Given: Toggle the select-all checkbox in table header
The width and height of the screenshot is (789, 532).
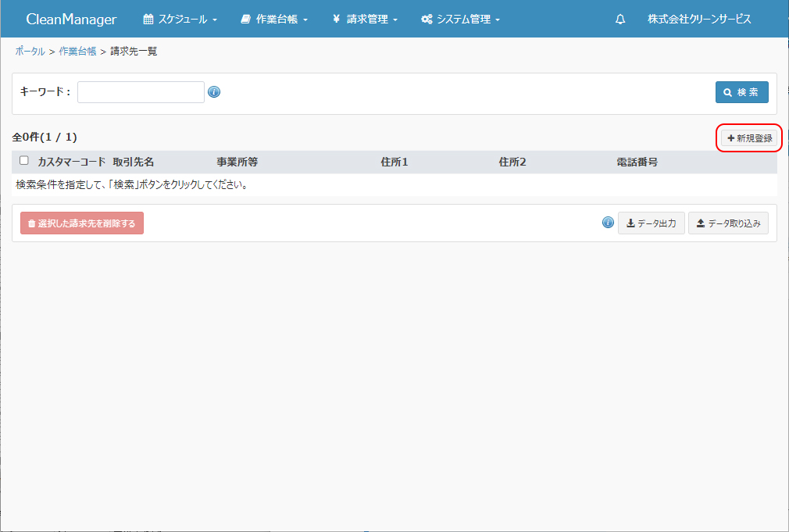Looking at the screenshot, I should (x=24, y=161).
